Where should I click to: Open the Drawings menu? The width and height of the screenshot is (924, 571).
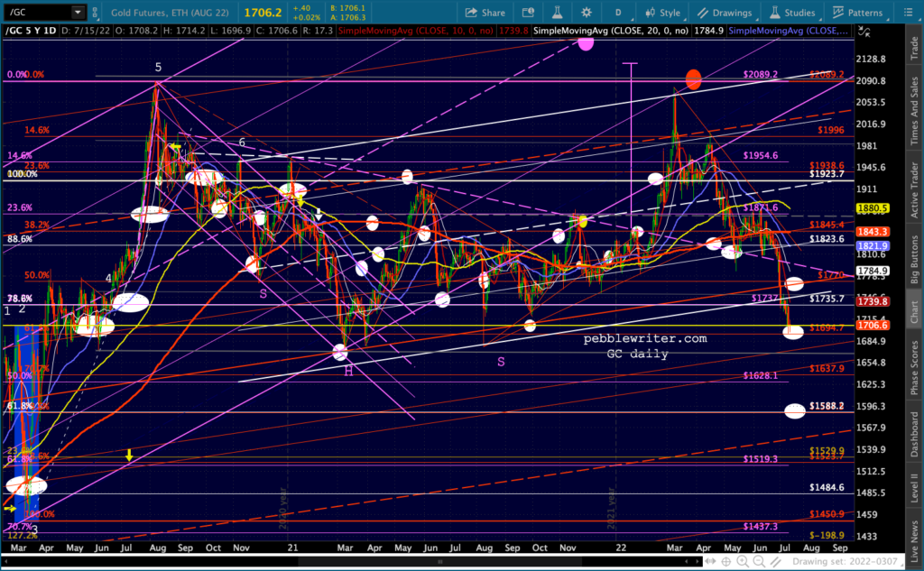[725, 13]
